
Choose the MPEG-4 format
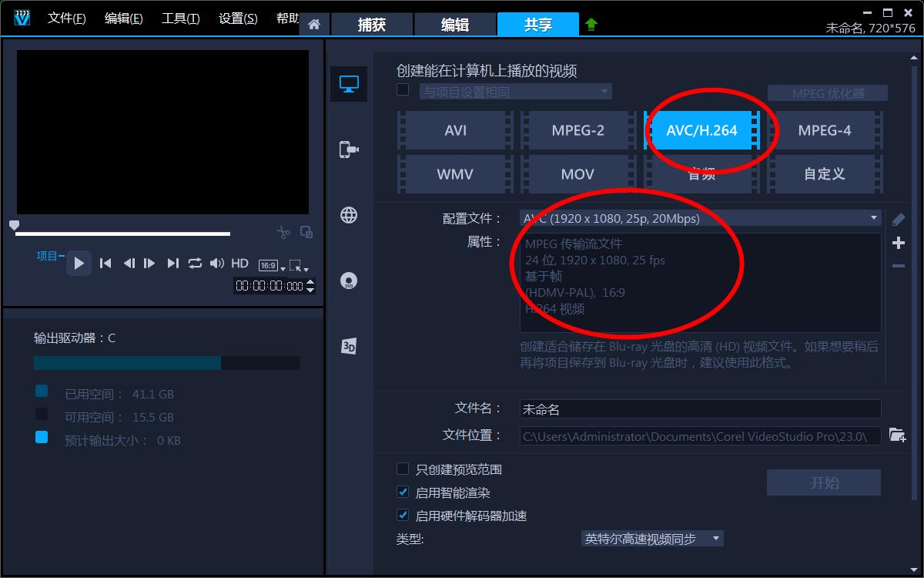pyautogui.click(x=825, y=130)
